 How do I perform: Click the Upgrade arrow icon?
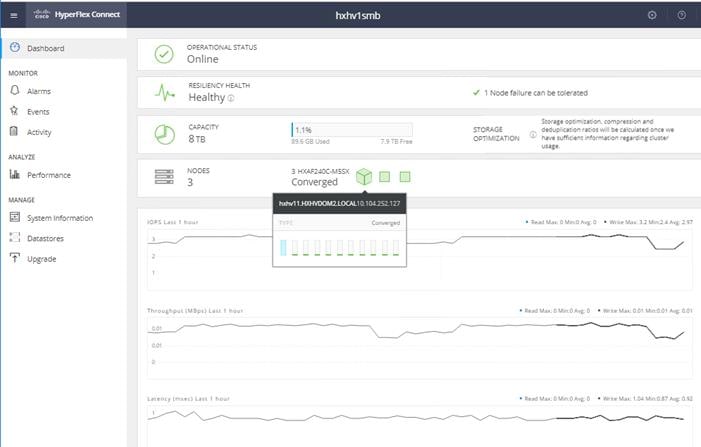click(15, 258)
